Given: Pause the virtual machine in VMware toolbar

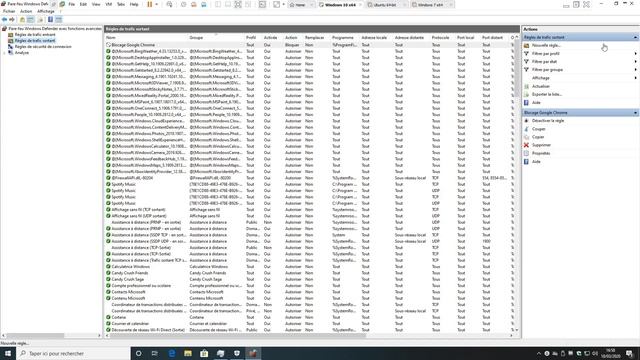Looking at the screenshot, I should 149,4.
